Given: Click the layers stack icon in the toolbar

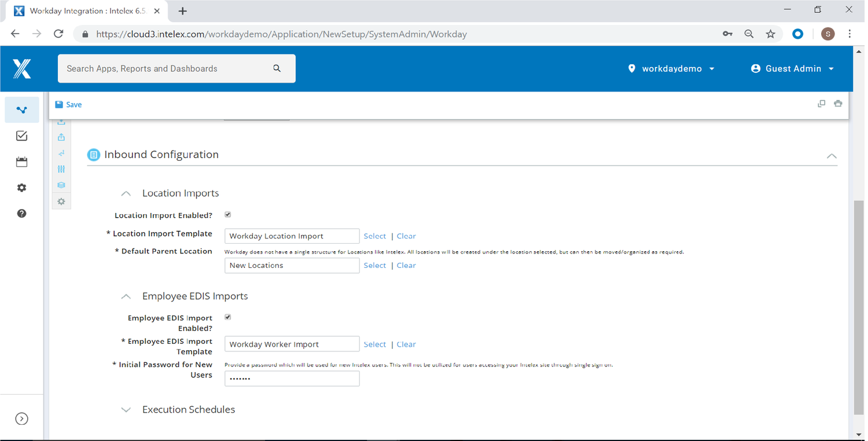Looking at the screenshot, I should pyautogui.click(x=61, y=185).
